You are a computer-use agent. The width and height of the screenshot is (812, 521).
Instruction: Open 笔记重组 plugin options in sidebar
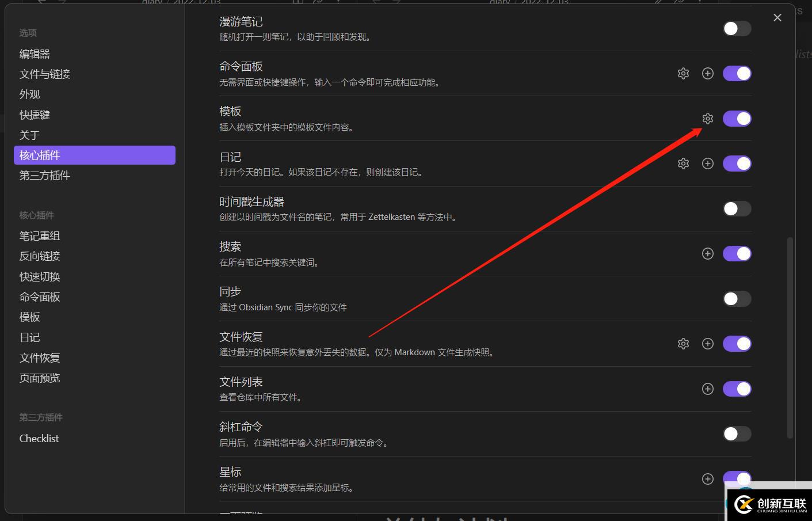[94, 236]
